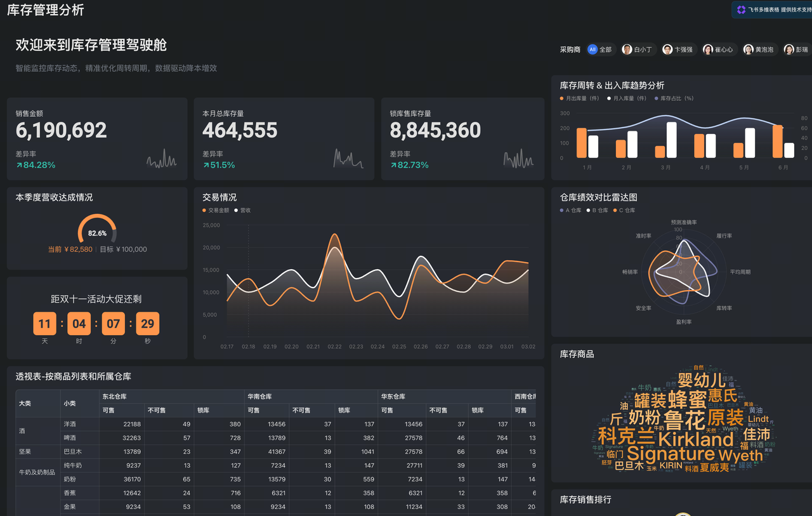Screen dimensions: 812x516
Task: Click the Feishu Bitable logo icon
Action: (741, 10)
